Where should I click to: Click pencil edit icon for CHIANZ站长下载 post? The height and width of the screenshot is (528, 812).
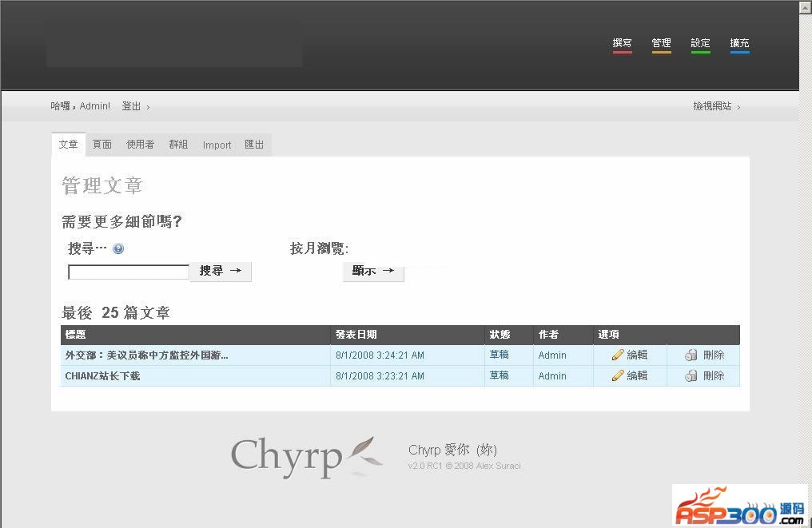tap(617, 375)
